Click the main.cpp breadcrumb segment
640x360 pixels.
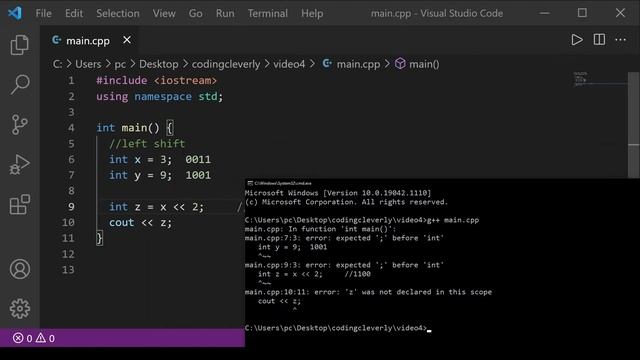click(x=352, y=64)
